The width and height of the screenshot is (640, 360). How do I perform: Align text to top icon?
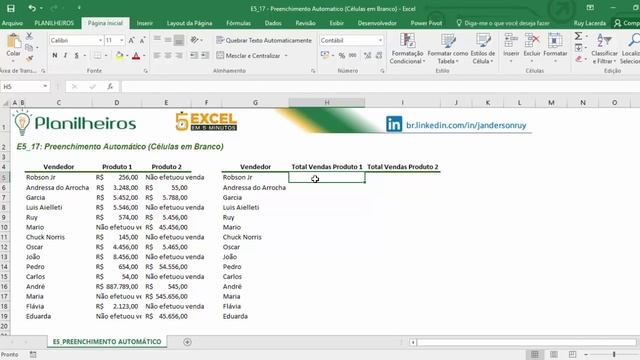tap(157, 40)
